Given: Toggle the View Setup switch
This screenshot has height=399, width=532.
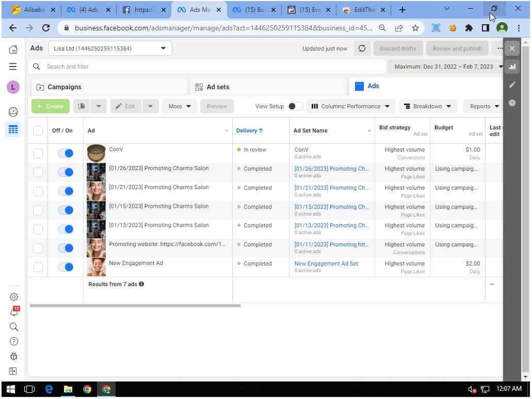Looking at the screenshot, I should tap(295, 106).
